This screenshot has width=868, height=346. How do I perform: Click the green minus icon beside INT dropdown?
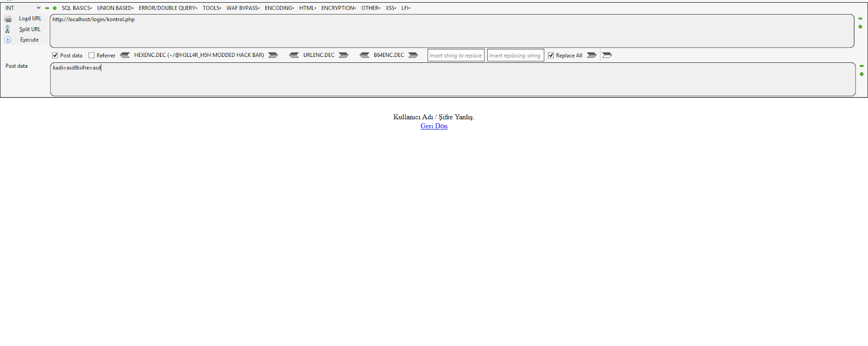click(47, 8)
